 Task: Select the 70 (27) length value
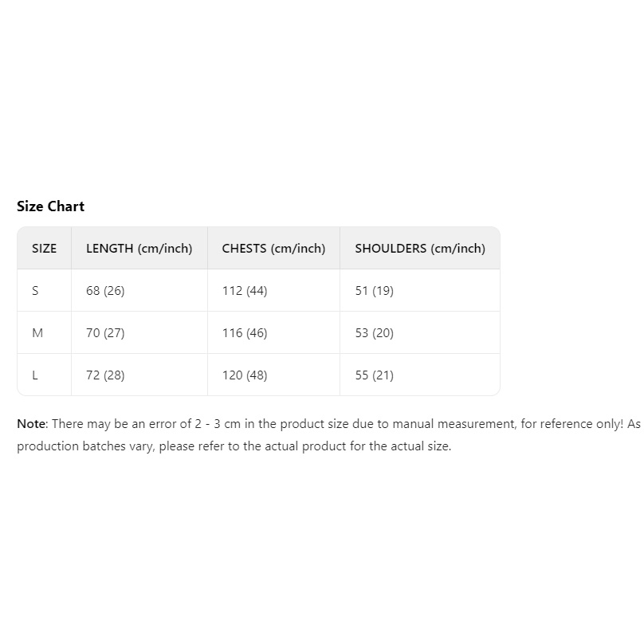point(105,333)
